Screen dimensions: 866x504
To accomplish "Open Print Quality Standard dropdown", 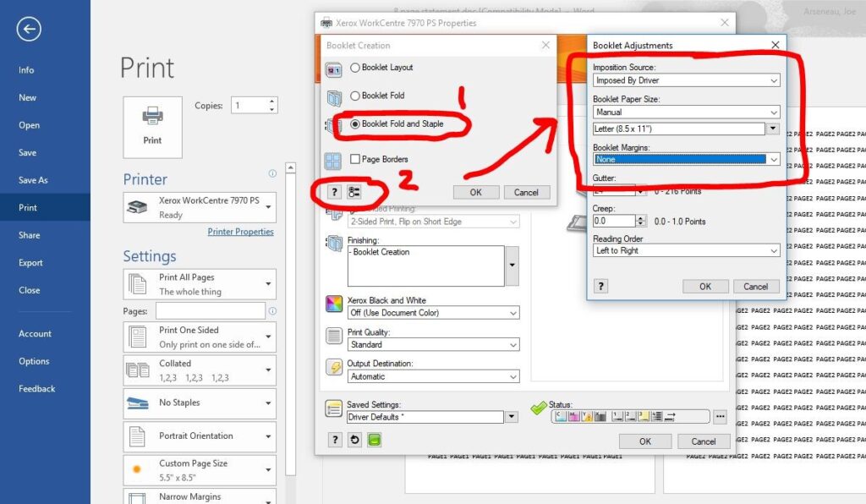I will [434, 344].
